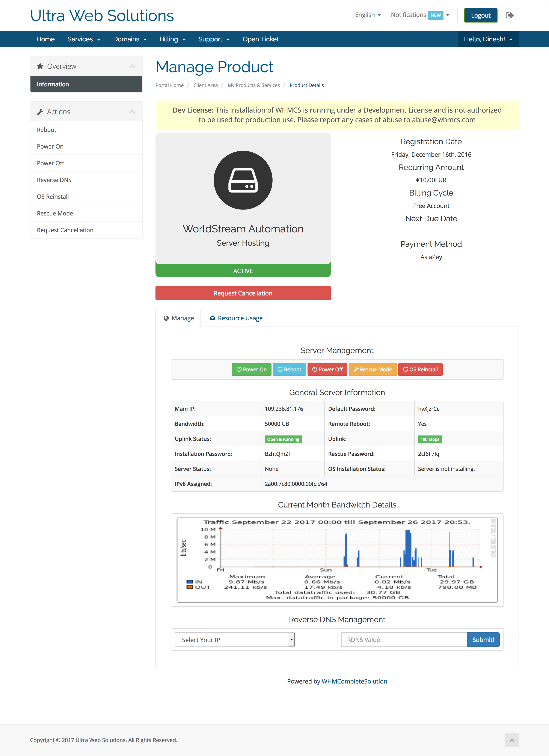The width and height of the screenshot is (549, 756).
Task: Click the globe icon on the Manage tab
Action: (x=166, y=318)
